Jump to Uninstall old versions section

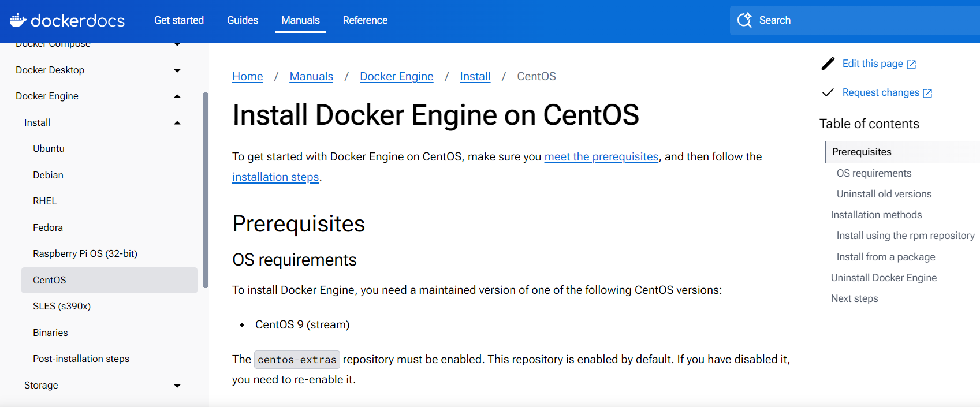point(884,194)
